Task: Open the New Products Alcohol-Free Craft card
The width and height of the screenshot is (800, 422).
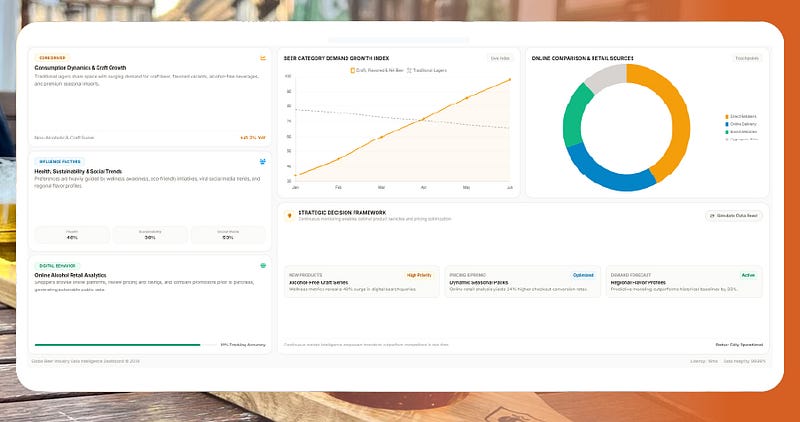Action: [361, 282]
